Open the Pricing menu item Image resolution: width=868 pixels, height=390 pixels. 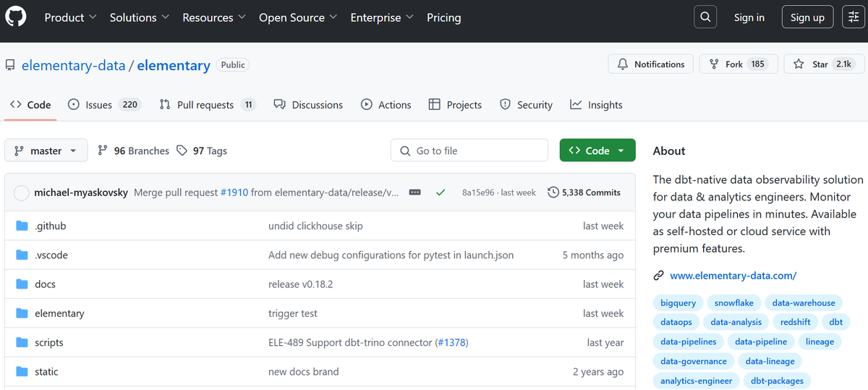(x=444, y=17)
